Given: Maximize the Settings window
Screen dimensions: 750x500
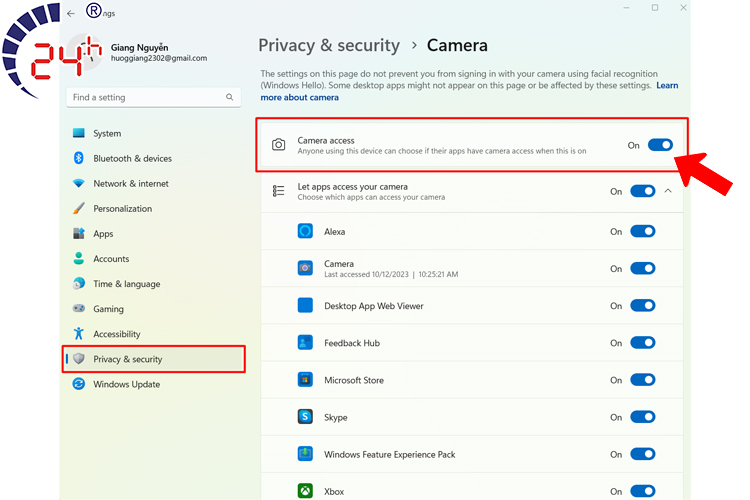Looking at the screenshot, I should (x=655, y=8).
